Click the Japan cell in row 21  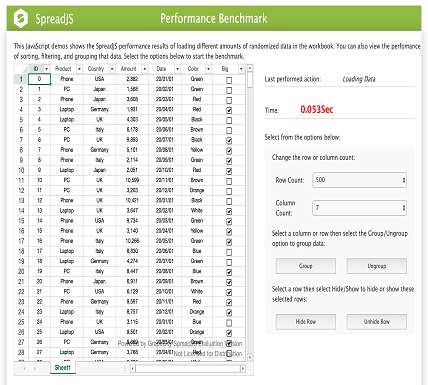tap(99, 281)
